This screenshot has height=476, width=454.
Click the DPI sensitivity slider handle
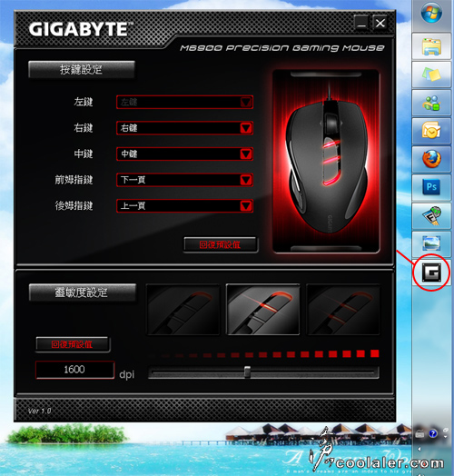(247, 372)
